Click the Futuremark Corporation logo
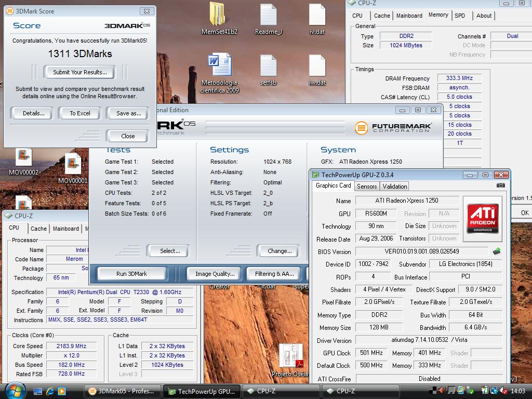This screenshot has width=532, height=399. pyautogui.click(x=393, y=128)
